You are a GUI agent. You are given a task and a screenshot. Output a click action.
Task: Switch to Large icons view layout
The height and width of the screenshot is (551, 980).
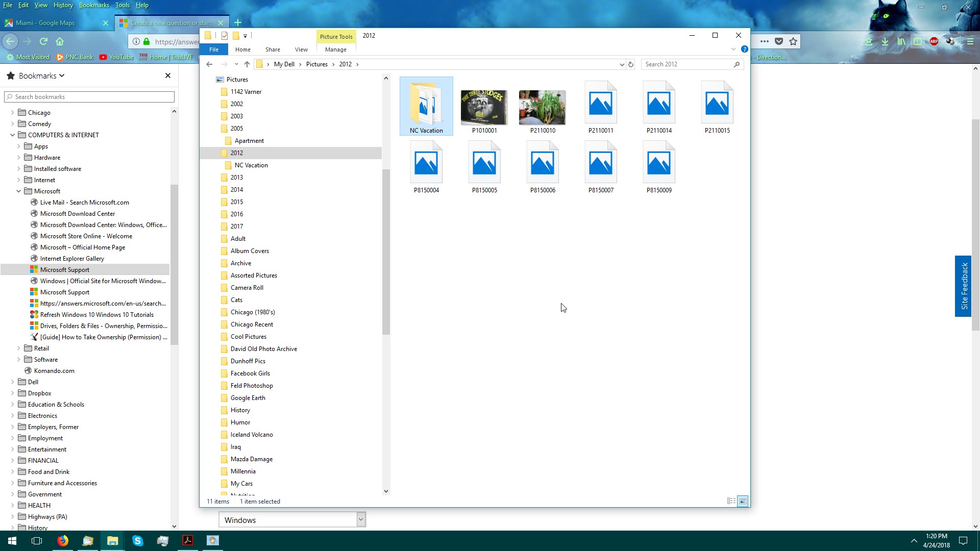point(743,501)
